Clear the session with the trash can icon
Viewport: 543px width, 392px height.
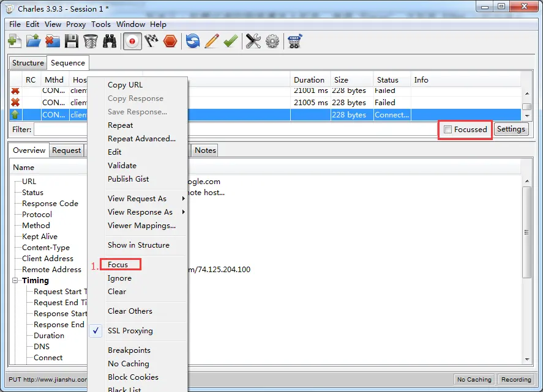pyautogui.click(x=91, y=41)
